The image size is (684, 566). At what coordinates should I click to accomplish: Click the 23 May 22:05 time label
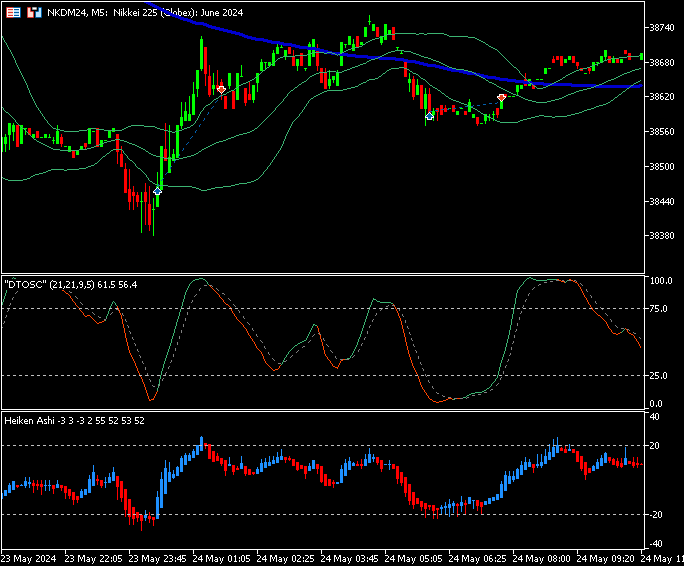93,559
